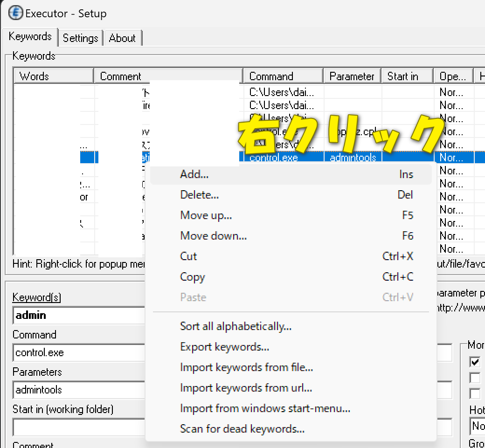Click the greyed-out Paste menu entry
Viewport: 485px width, 448px height.
pyautogui.click(x=291, y=297)
